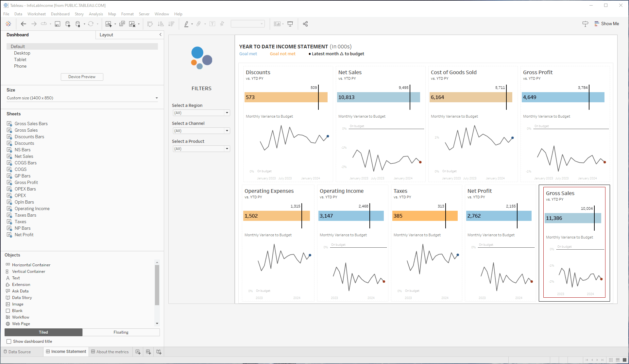Select Operating Income sheet in list
The height and width of the screenshot is (364, 629).
click(32, 208)
